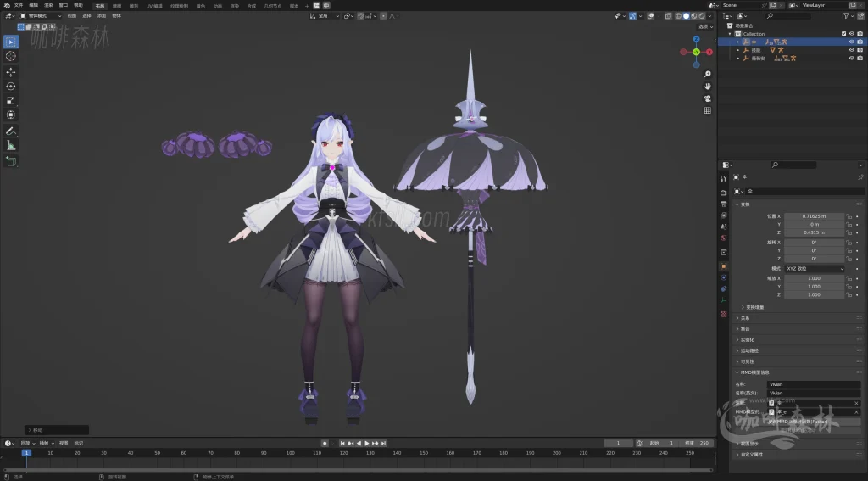
Task: Open the outliner filter dropdown
Action: tap(848, 16)
